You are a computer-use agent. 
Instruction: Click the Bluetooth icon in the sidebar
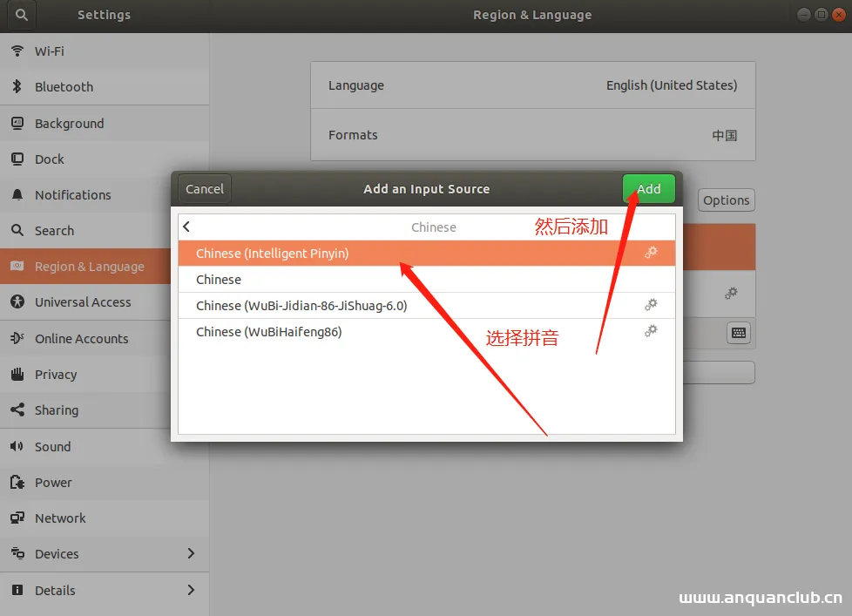tap(17, 87)
